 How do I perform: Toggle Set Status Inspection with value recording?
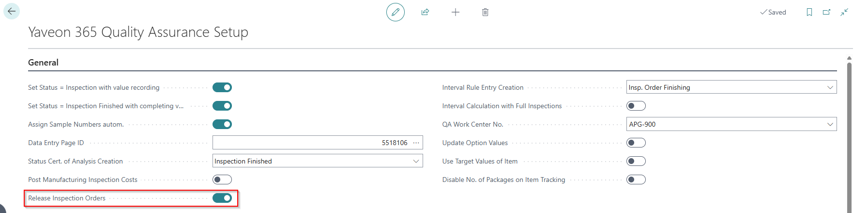[222, 87]
